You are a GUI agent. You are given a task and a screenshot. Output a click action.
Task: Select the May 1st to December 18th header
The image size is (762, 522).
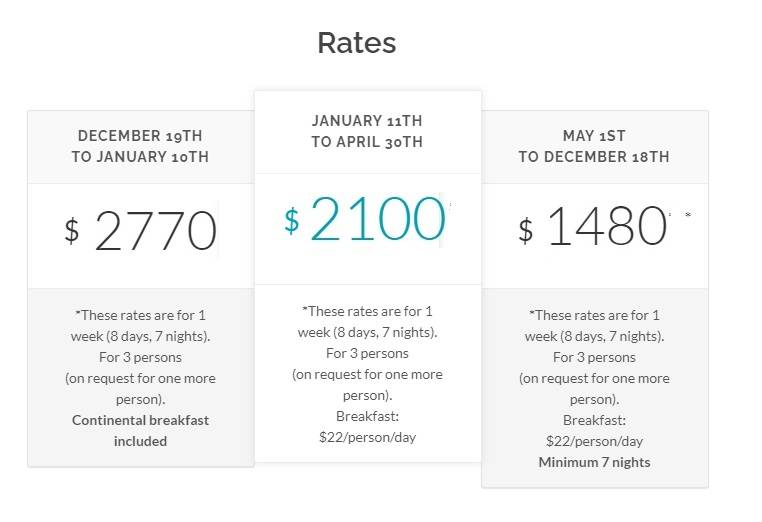(x=594, y=146)
